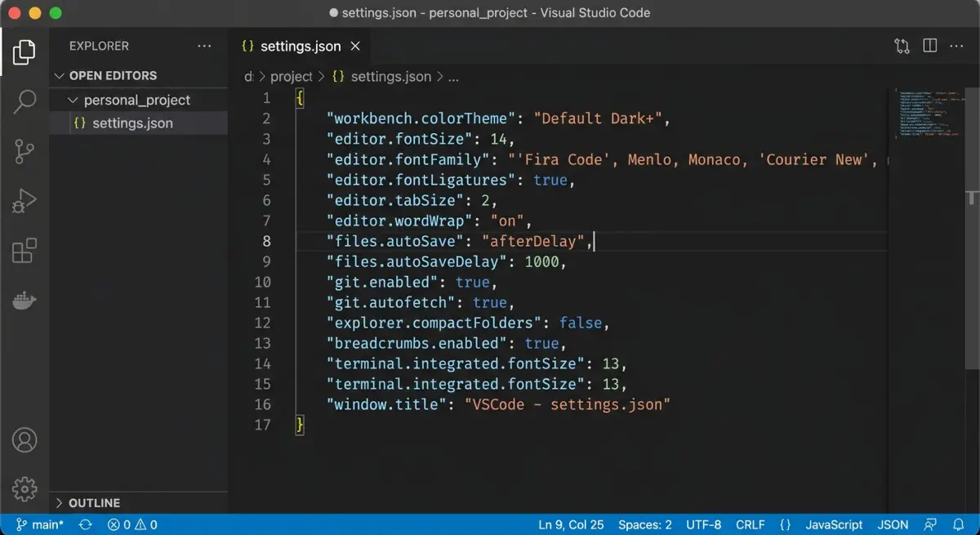
Task: Click the false value on line 12
Action: [x=580, y=323]
